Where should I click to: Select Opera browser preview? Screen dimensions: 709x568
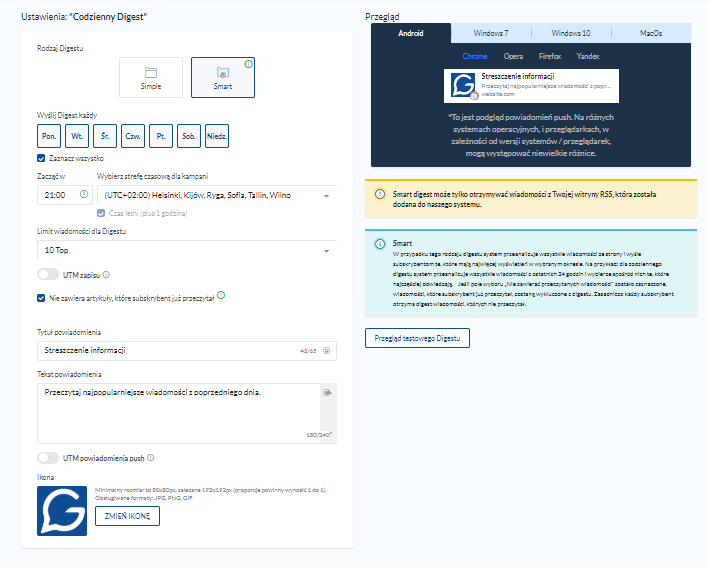513,57
